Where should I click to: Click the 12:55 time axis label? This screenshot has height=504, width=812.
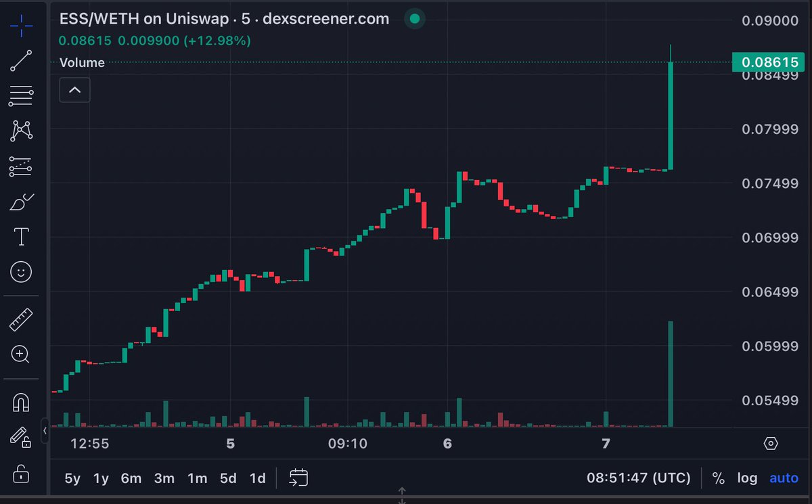coord(90,444)
